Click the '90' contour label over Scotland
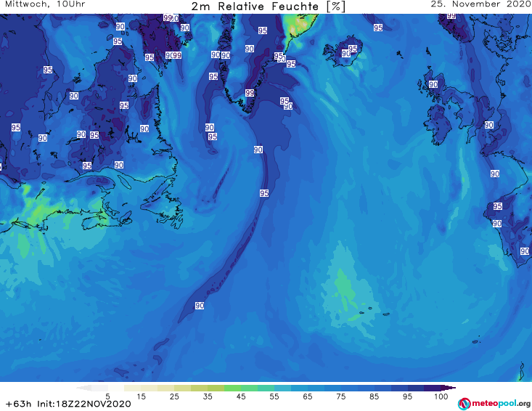 pos(433,84)
